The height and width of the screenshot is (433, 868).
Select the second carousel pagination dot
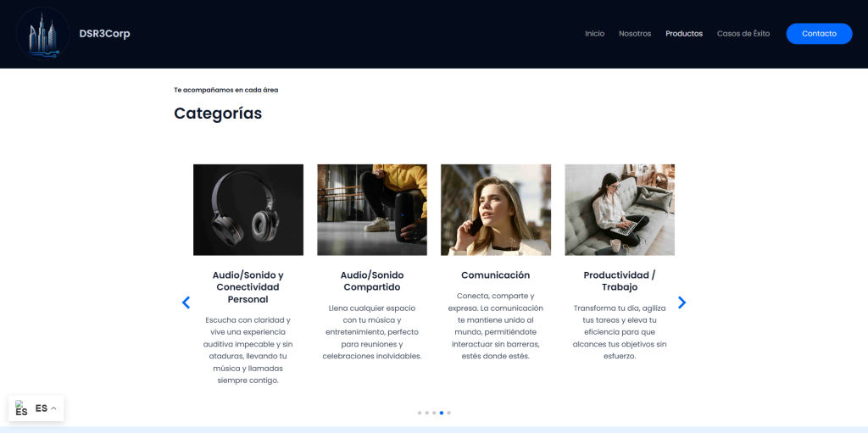click(x=427, y=413)
